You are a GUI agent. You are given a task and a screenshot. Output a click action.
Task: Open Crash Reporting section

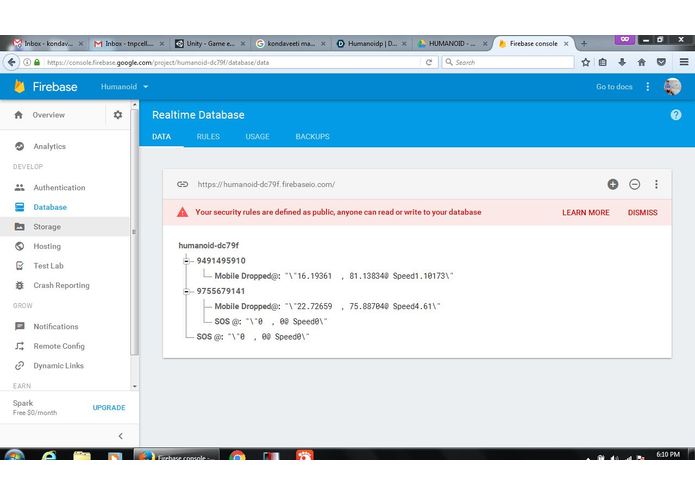click(x=61, y=285)
